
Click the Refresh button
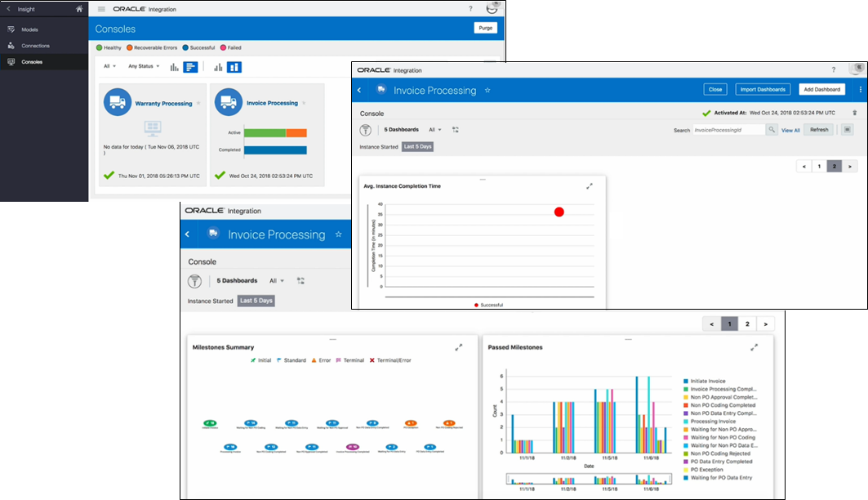(x=819, y=130)
